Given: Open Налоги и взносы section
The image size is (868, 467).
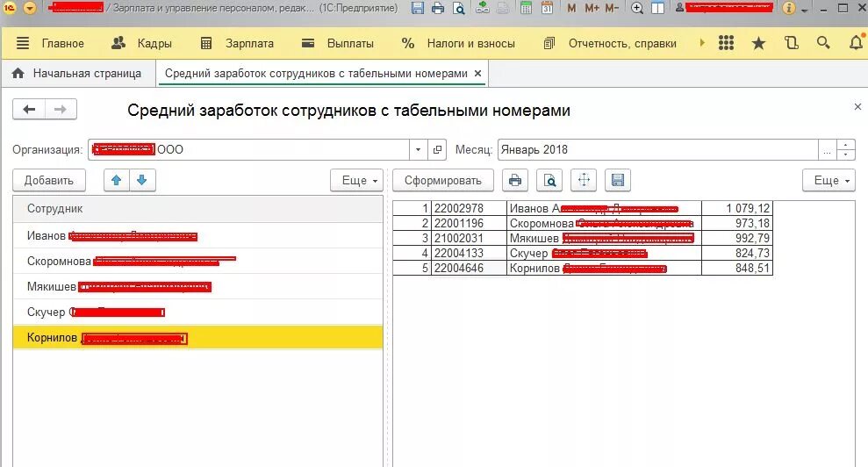Looking at the screenshot, I should pyautogui.click(x=458, y=43).
